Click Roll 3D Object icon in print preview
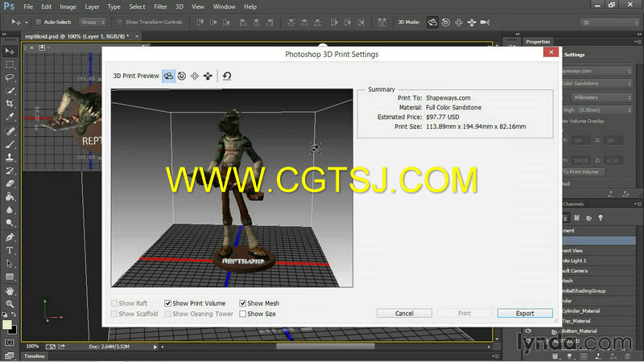The image size is (644, 362). click(182, 76)
